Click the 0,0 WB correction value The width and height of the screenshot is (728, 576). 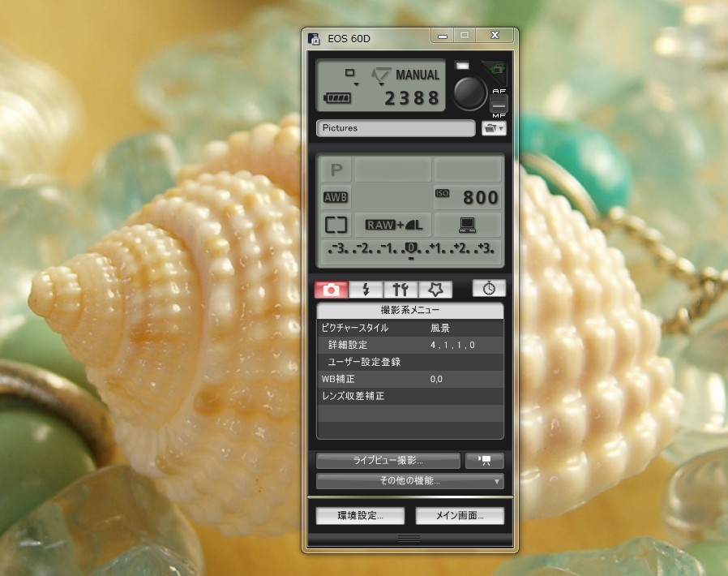[436, 379]
